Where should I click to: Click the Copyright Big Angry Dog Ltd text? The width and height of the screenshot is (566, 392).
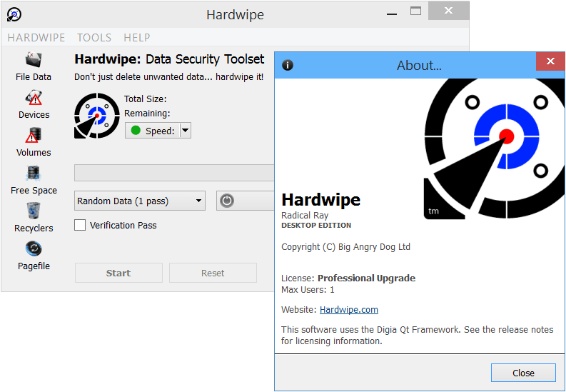(345, 247)
